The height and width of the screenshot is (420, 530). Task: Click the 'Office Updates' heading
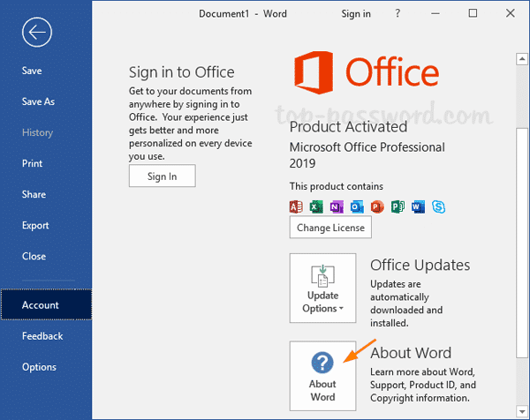(x=420, y=265)
